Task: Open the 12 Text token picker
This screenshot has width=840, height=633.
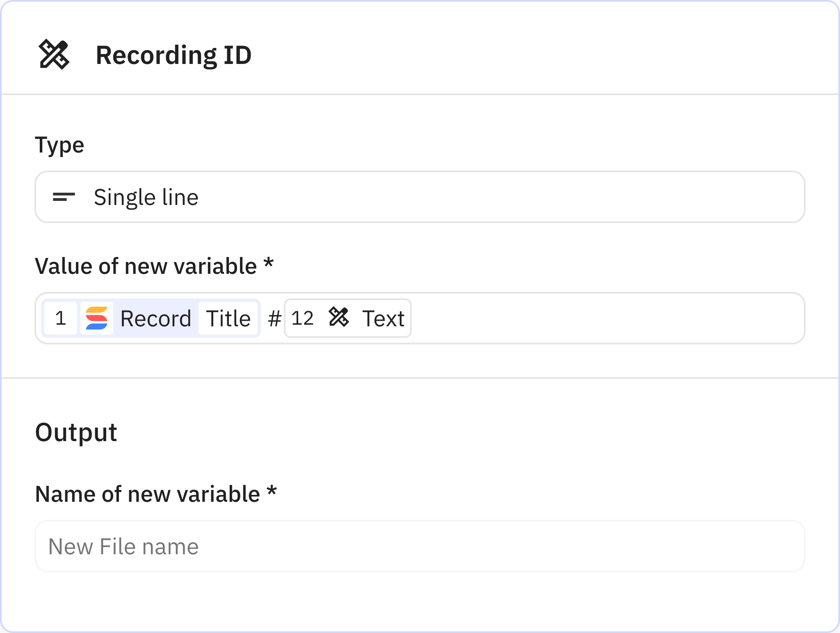Action: [x=347, y=318]
